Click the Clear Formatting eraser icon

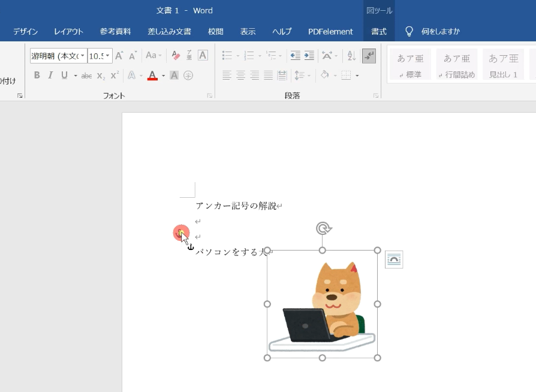(176, 56)
